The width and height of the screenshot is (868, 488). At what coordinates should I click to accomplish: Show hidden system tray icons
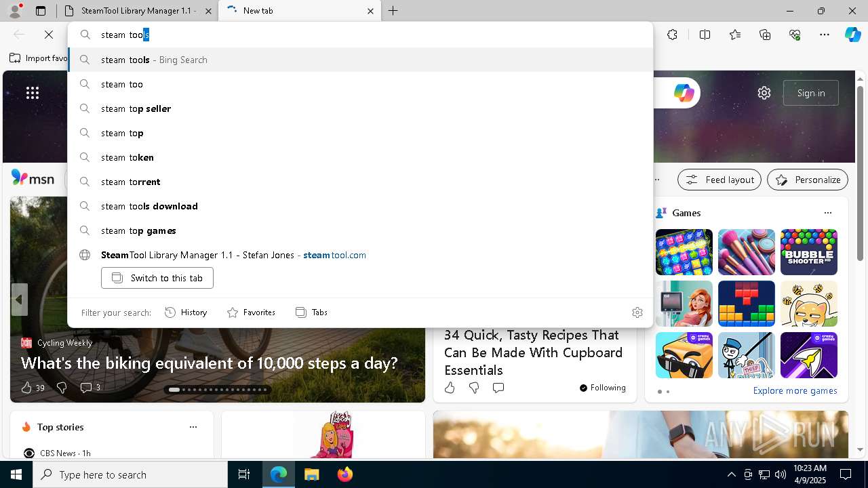(x=731, y=474)
